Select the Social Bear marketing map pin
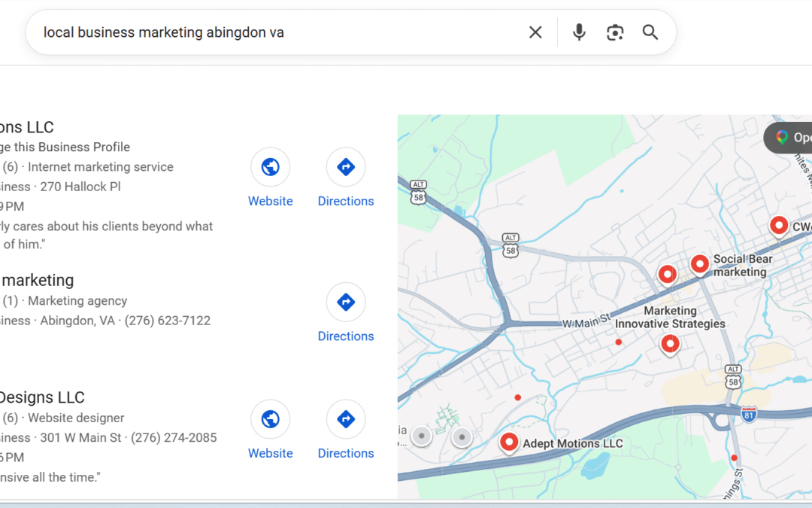 pyautogui.click(x=700, y=263)
